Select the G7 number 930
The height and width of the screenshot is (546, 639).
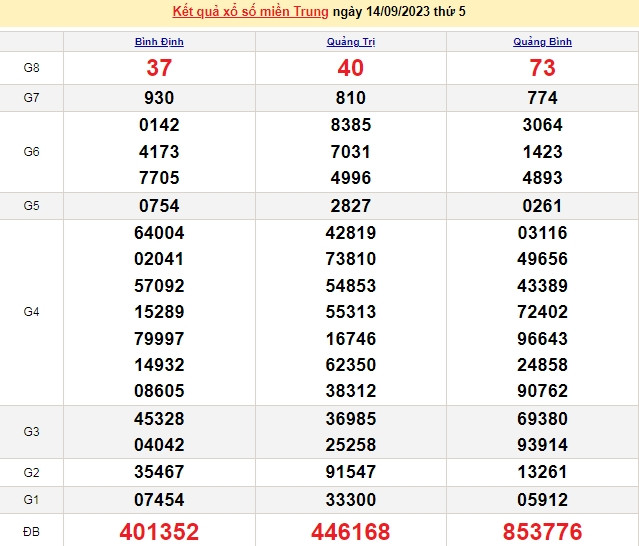[x=159, y=98]
